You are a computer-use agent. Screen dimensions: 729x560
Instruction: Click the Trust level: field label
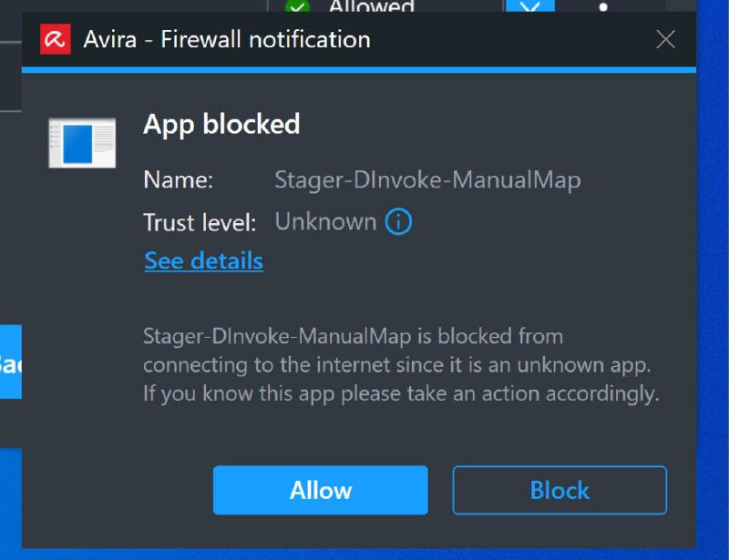pyautogui.click(x=200, y=222)
